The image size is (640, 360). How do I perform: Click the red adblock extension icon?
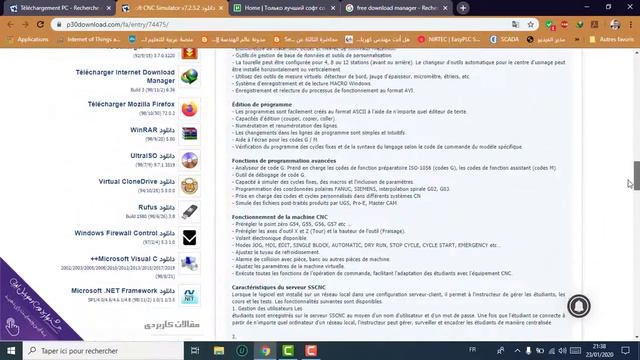(564, 24)
